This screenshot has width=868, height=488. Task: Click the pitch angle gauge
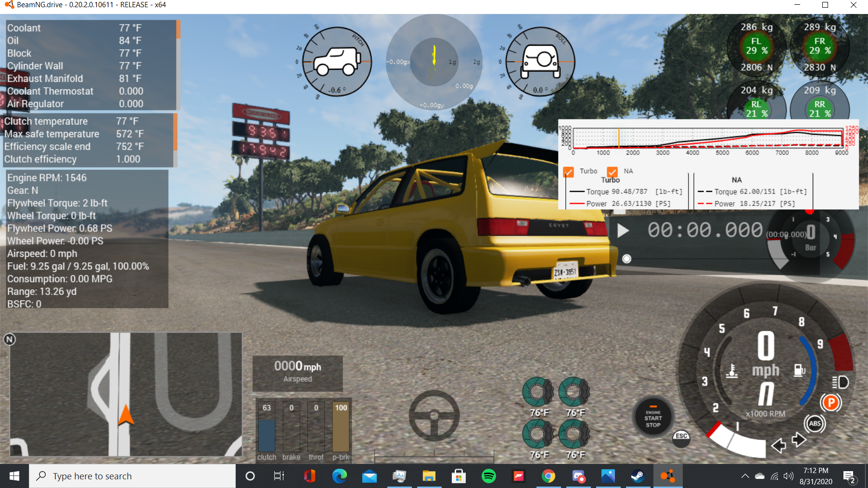click(337, 62)
